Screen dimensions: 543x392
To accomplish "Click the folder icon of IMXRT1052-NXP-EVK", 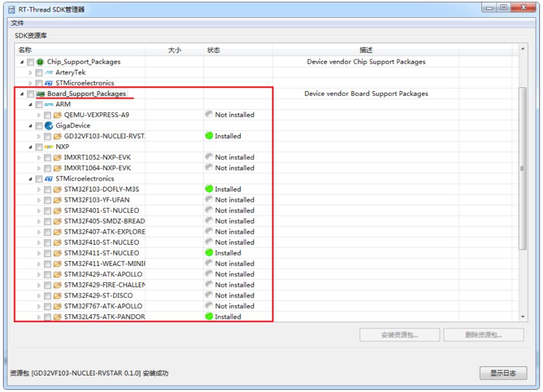I will (57, 158).
